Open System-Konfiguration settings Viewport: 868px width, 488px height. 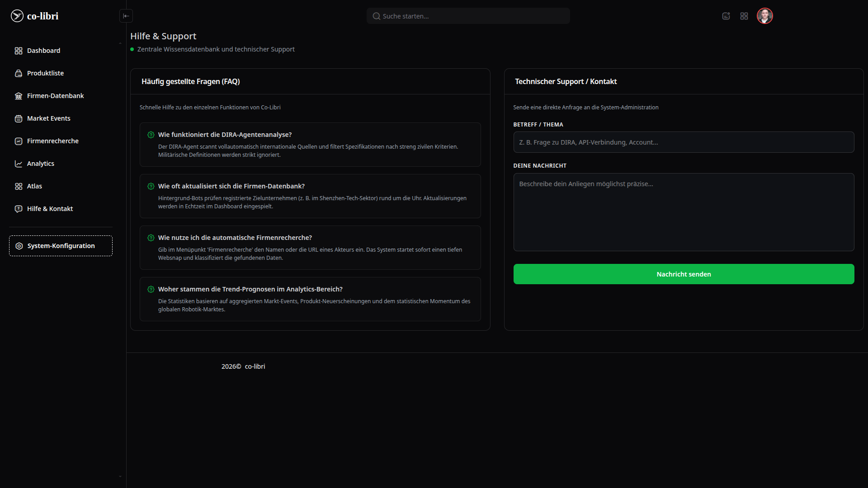point(61,246)
